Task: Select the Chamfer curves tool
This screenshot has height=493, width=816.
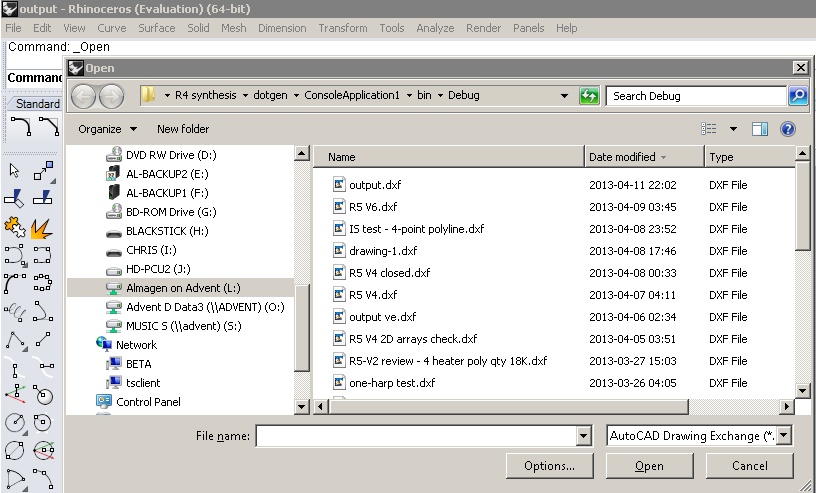Action: pyautogui.click(x=49, y=127)
